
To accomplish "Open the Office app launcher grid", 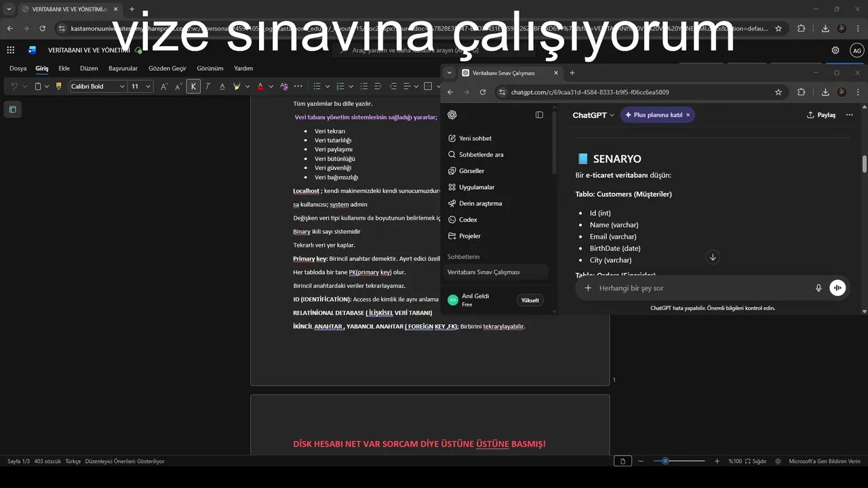I will [x=10, y=50].
